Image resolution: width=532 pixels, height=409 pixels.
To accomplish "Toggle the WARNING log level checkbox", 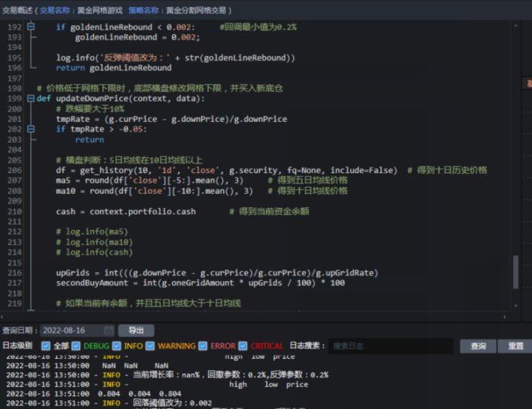I will tap(150, 346).
